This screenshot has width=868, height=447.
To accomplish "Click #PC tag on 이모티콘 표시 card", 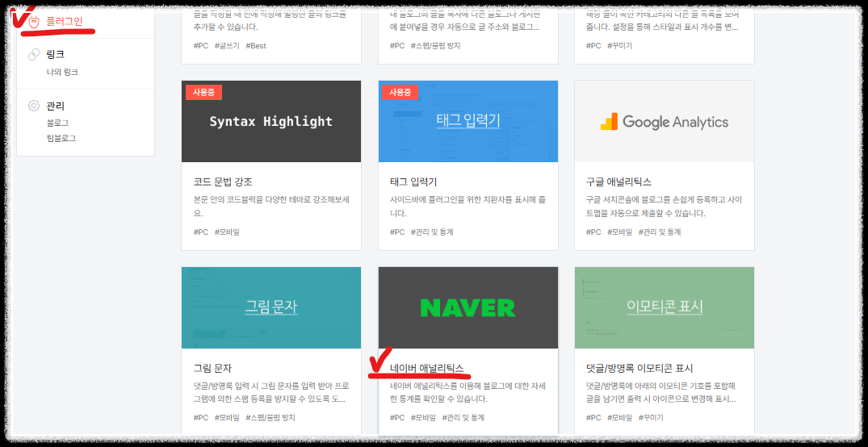I will [x=593, y=418].
